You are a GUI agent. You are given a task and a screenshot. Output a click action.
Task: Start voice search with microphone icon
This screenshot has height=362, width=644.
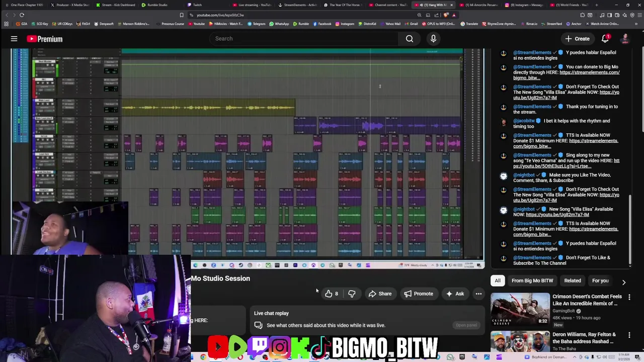point(433,39)
